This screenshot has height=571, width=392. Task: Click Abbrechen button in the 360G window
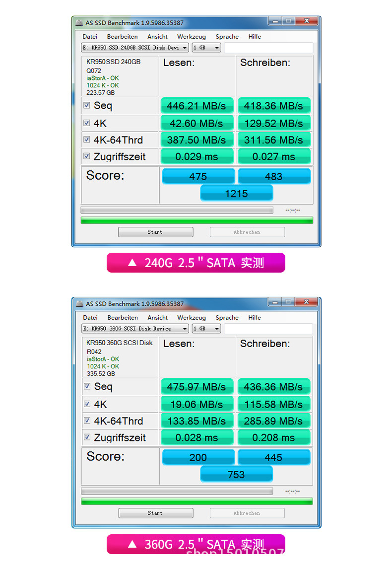[x=247, y=513]
